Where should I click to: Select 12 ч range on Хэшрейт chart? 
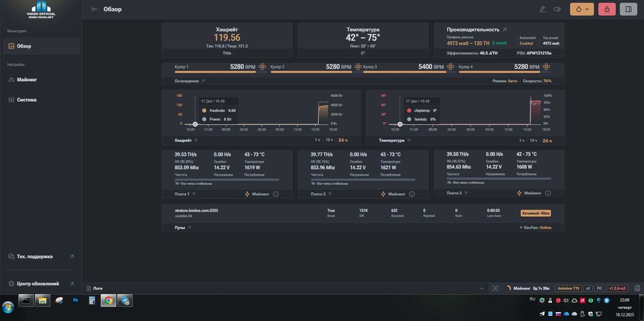[x=329, y=140]
